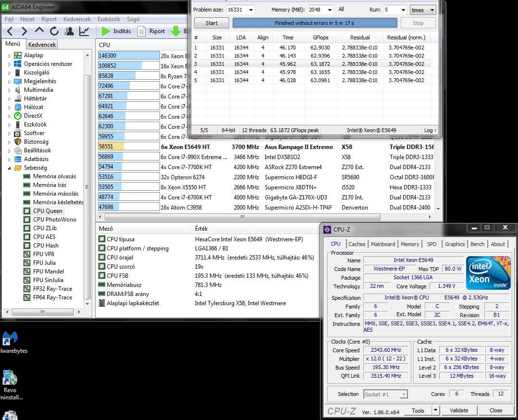The width and height of the screenshot is (518, 420).
Task: Open the user profile icon in AIDA64 toolbar
Action: click(69, 31)
